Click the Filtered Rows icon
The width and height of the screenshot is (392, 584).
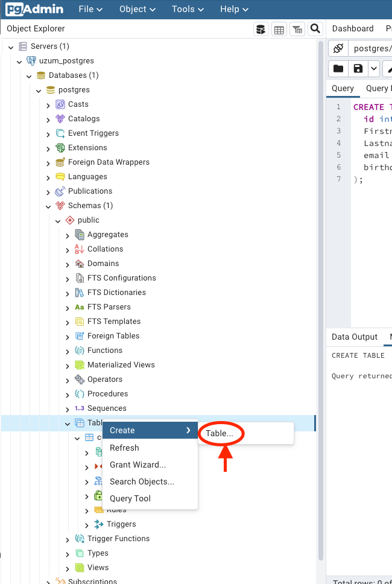pos(297,29)
